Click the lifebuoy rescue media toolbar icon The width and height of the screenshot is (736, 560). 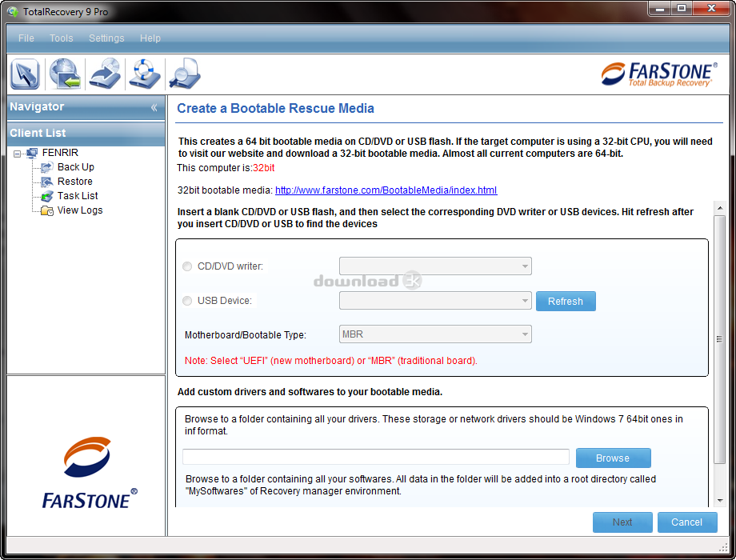pos(145,74)
